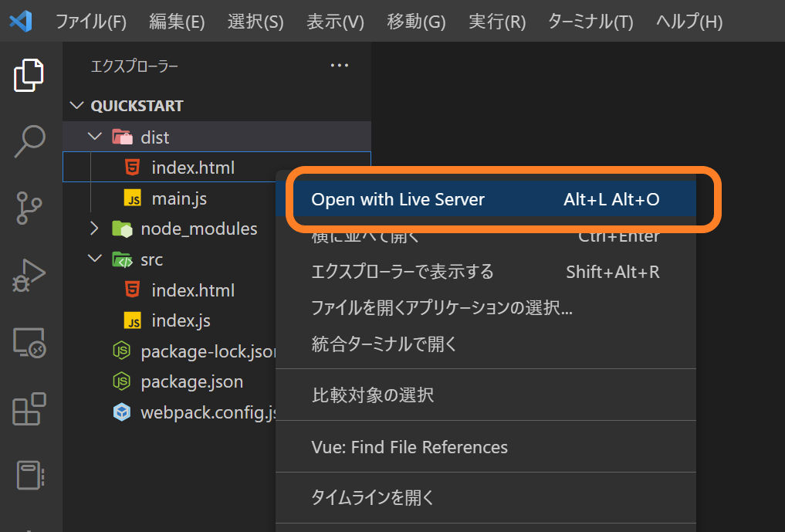Click the src folder name
The image size is (785, 532).
pos(152,260)
